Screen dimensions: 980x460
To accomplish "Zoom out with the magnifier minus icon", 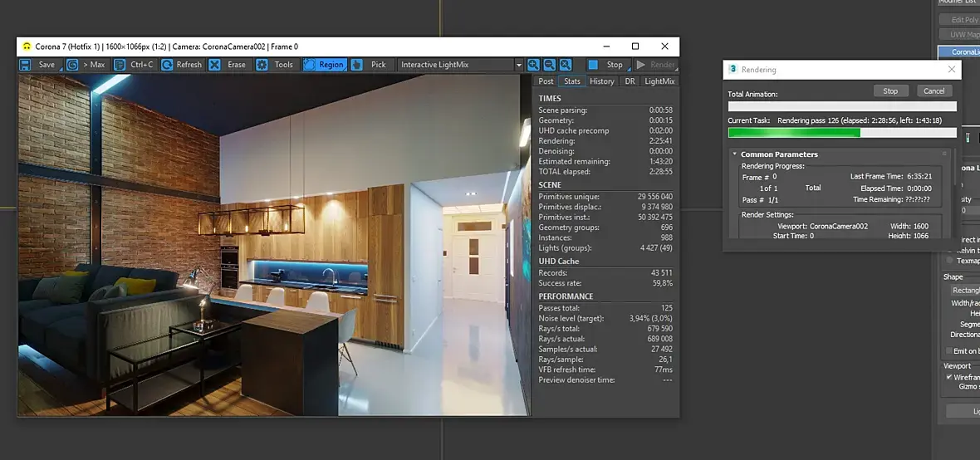I will (x=549, y=65).
